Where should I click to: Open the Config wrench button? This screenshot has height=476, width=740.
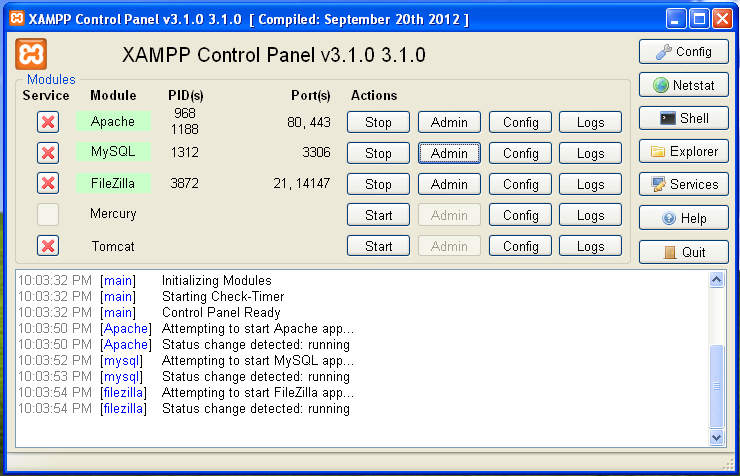pyautogui.click(x=683, y=51)
